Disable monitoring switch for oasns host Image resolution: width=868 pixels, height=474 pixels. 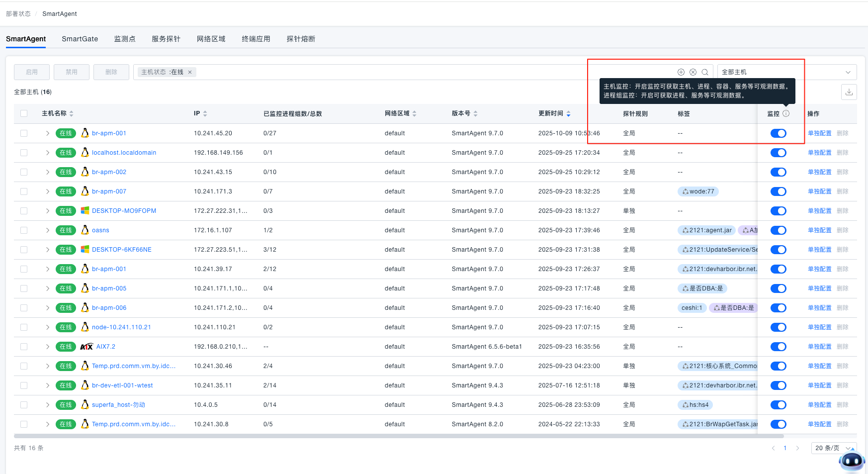pyautogui.click(x=778, y=230)
